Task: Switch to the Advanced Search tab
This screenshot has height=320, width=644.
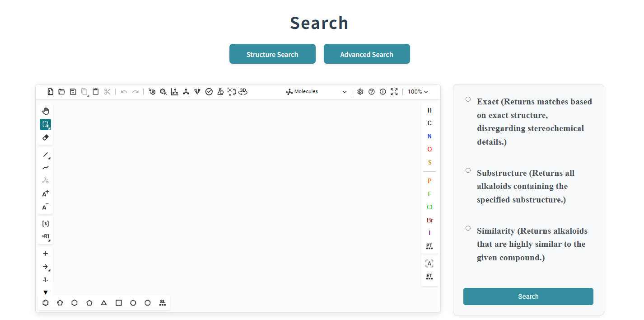Action: [367, 54]
